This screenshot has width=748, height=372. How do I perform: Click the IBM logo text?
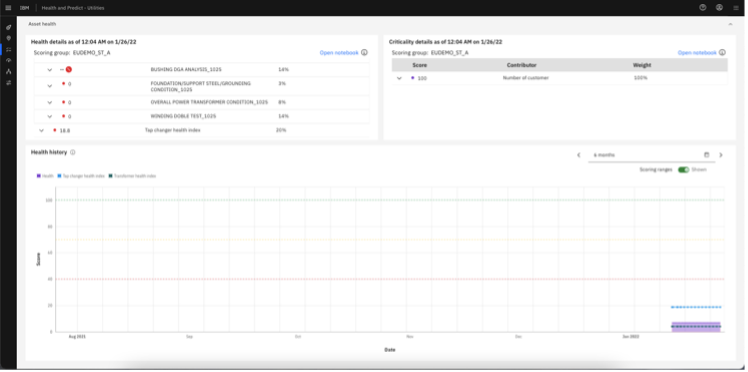pyautogui.click(x=24, y=8)
